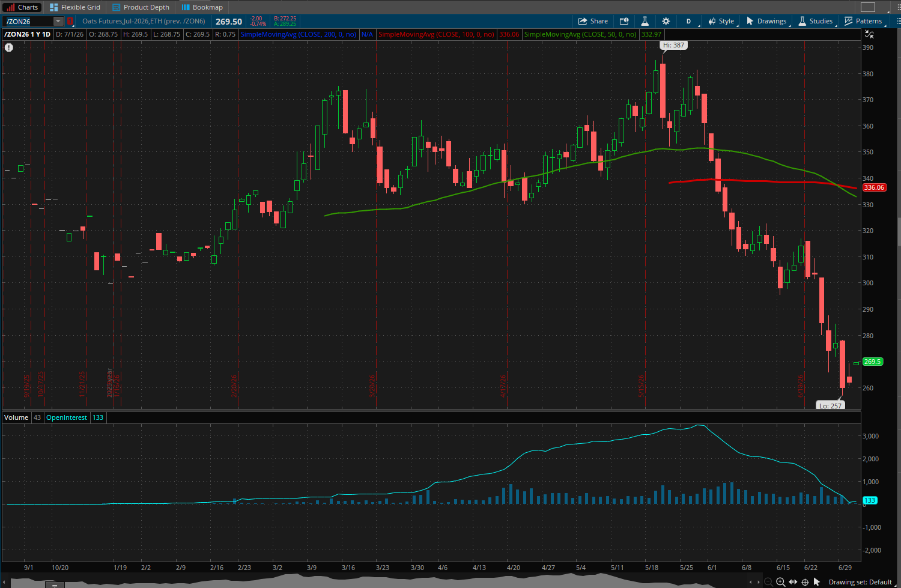Open the Studies dropdown menu
The height and width of the screenshot is (588, 901).
pyautogui.click(x=815, y=21)
